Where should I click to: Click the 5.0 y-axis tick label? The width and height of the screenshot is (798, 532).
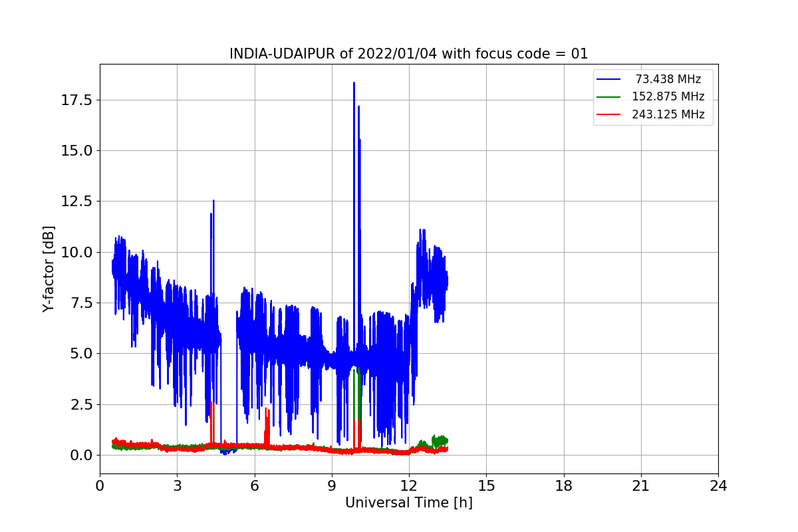pos(80,353)
